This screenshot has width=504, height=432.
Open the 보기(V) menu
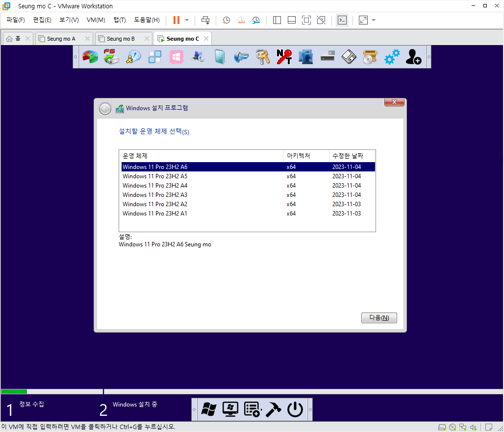pyautogui.click(x=69, y=20)
